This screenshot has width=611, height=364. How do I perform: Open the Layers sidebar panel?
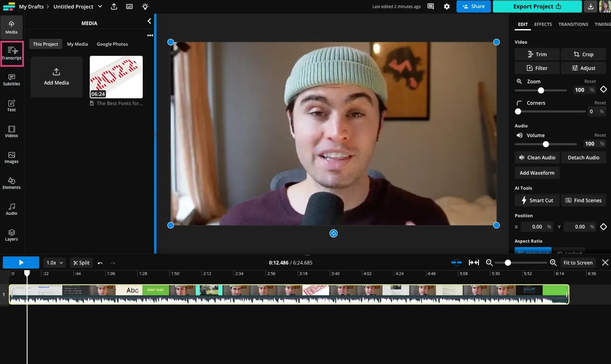[11, 235]
